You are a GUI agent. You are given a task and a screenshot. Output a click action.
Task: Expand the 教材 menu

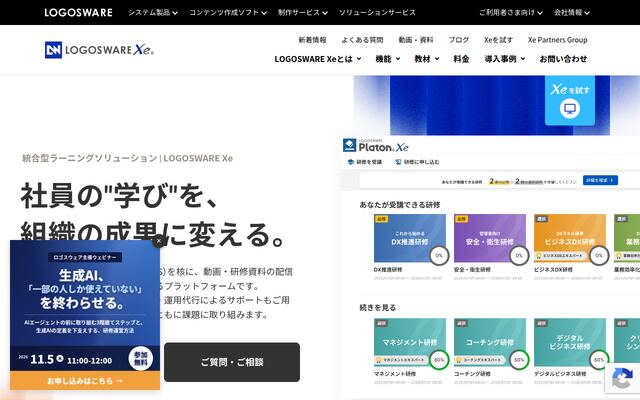tap(427, 59)
